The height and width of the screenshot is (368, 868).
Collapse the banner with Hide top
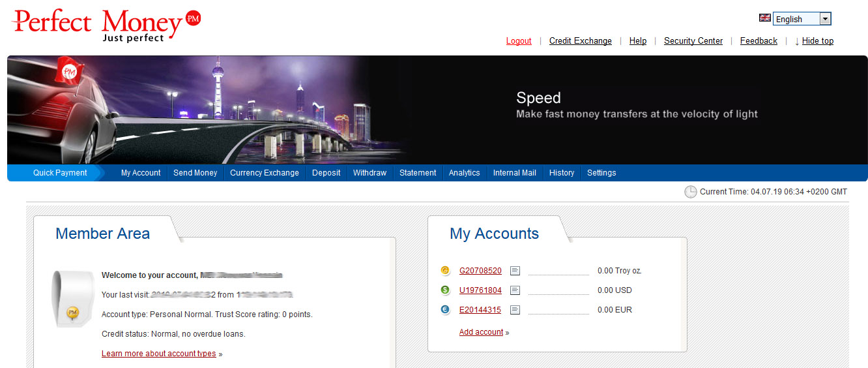coord(817,41)
